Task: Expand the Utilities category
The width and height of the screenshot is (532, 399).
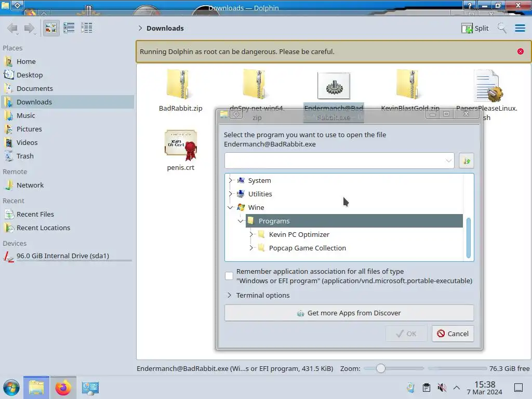Action: [231, 194]
